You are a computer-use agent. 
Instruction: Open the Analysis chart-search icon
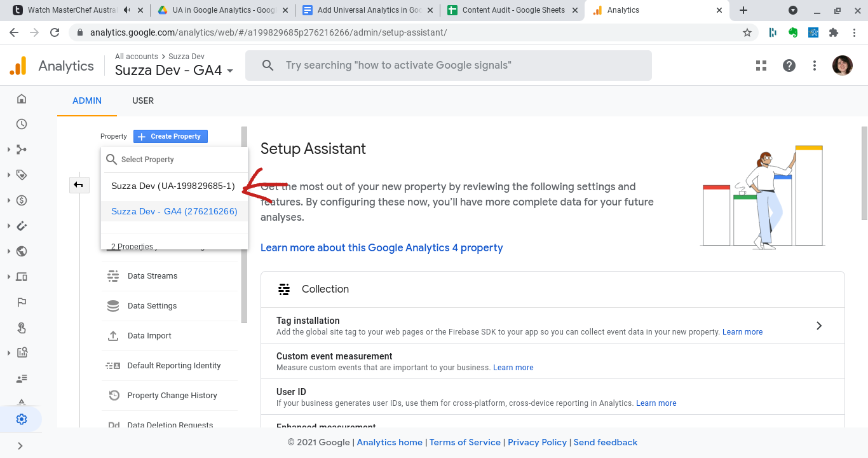click(x=22, y=353)
